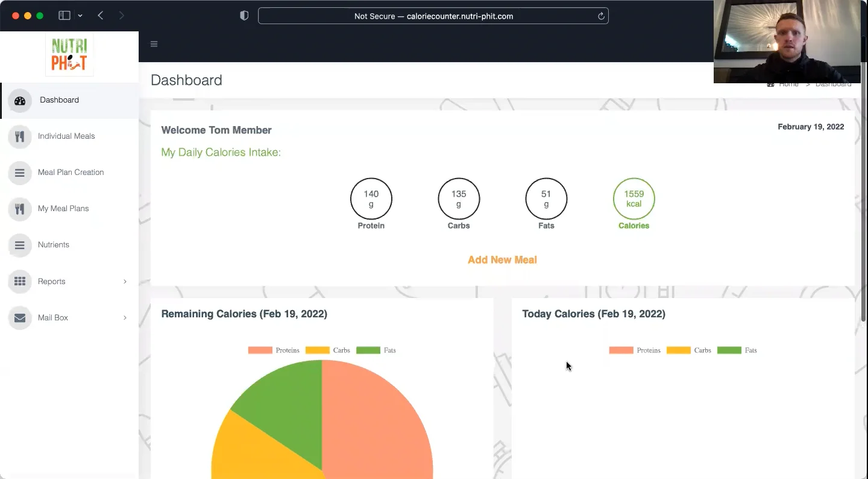The width and height of the screenshot is (868, 479).
Task: Click Add New Meal link
Action: [x=502, y=260]
